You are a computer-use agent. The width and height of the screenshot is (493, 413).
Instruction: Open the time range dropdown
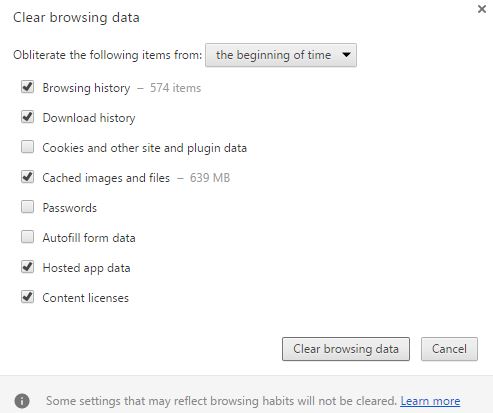[x=281, y=55]
